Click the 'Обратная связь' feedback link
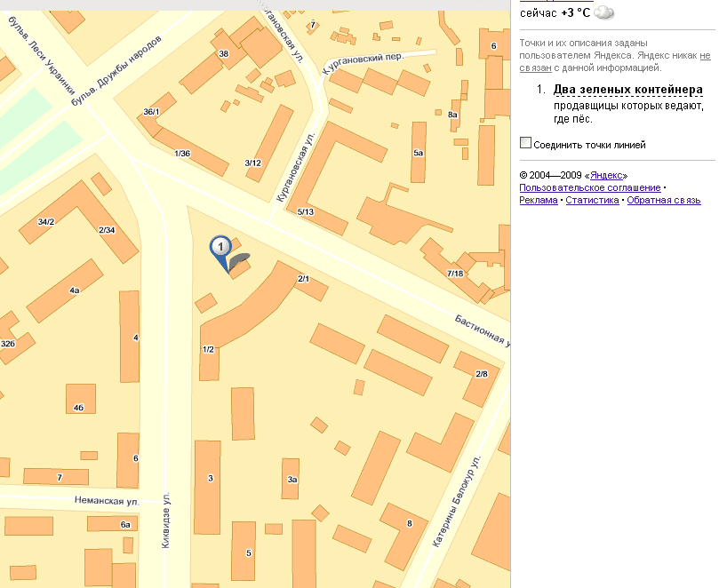This screenshot has width=719, height=588. pos(663,200)
